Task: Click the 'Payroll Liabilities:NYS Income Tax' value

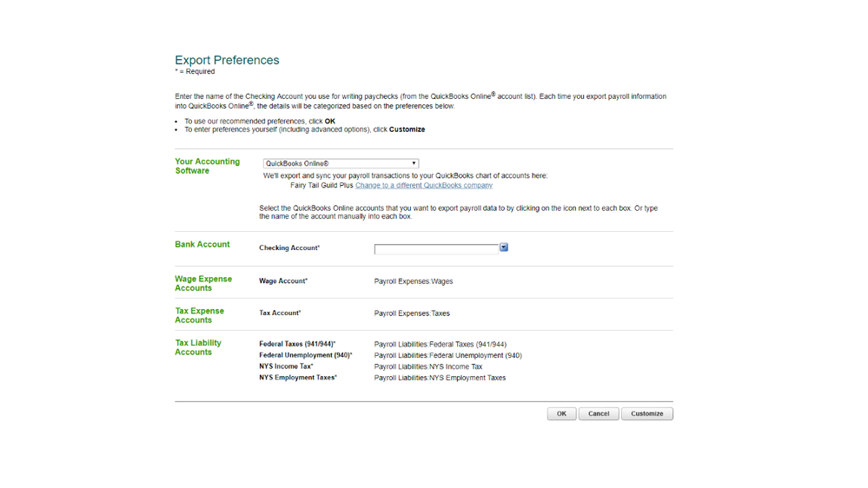Action: pyautogui.click(x=428, y=367)
